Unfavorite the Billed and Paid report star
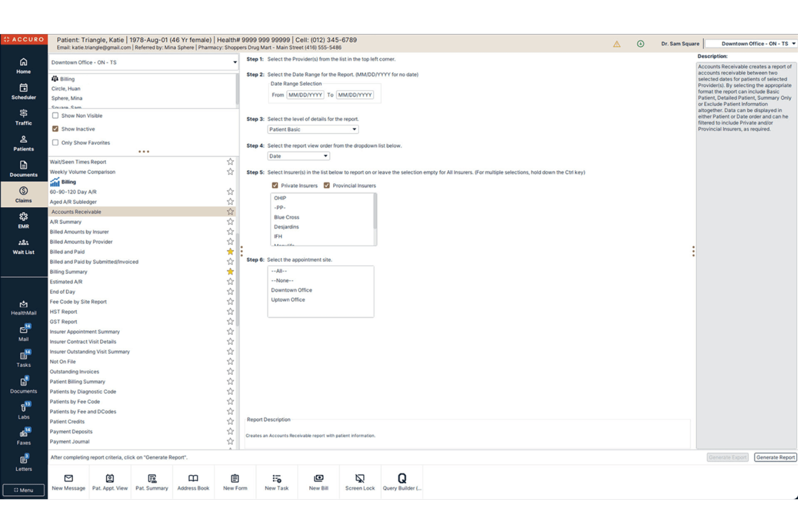This screenshot has height=532, width=798. [x=230, y=252]
